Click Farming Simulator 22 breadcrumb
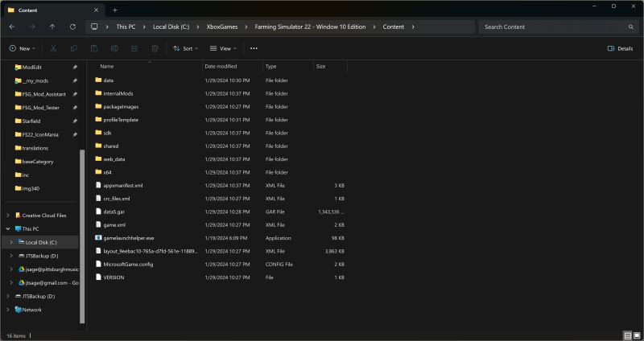This screenshot has width=644, height=341. [310, 27]
